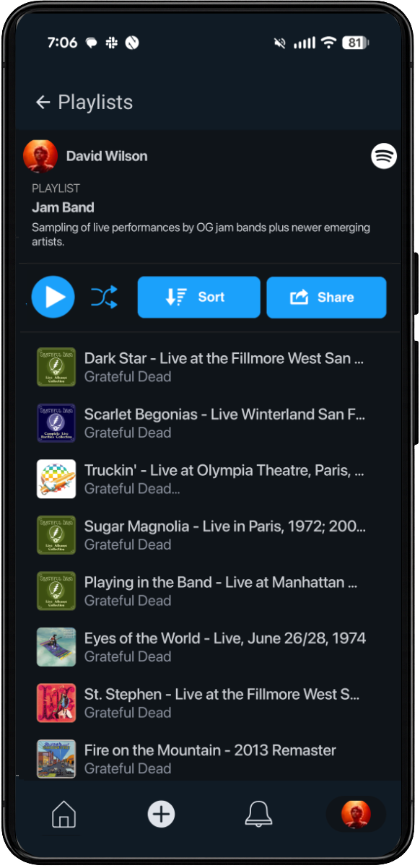Tap the cellular signal bars icon

[x=305, y=43]
